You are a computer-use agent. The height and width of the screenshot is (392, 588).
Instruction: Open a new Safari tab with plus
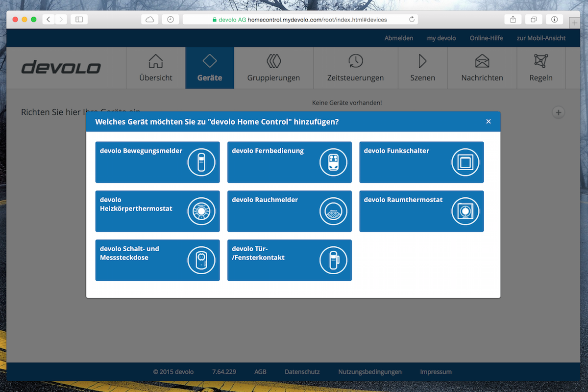point(574,23)
